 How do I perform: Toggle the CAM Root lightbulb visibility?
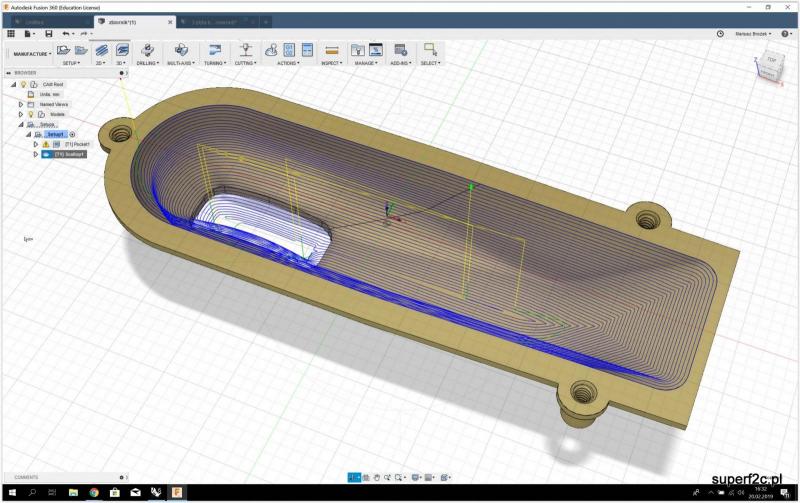pyautogui.click(x=23, y=84)
